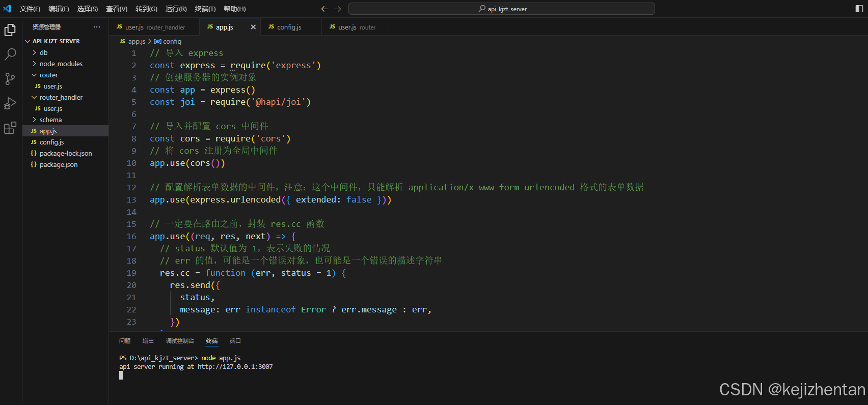Open the 终端(T) menu
Viewport: 868px width, 405px height.
pyautogui.click(x=205, y=9)
